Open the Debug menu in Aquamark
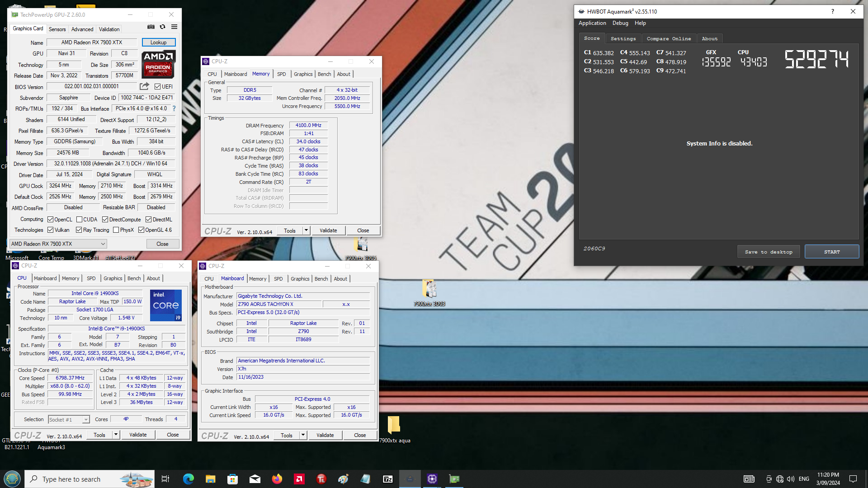The height and width of the screenshot is (488, 868). pos(620,23)
